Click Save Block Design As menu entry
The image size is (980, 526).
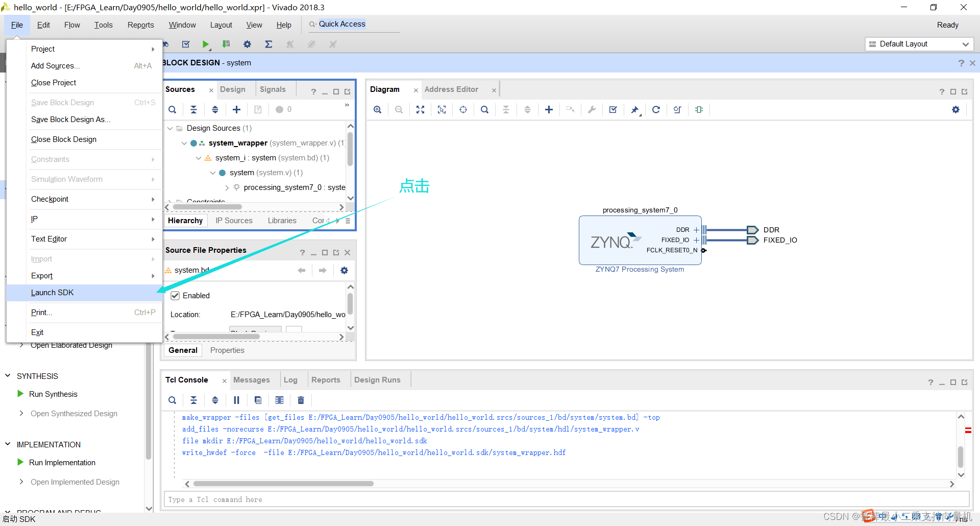pyautogui.click(x=85, y=119)
